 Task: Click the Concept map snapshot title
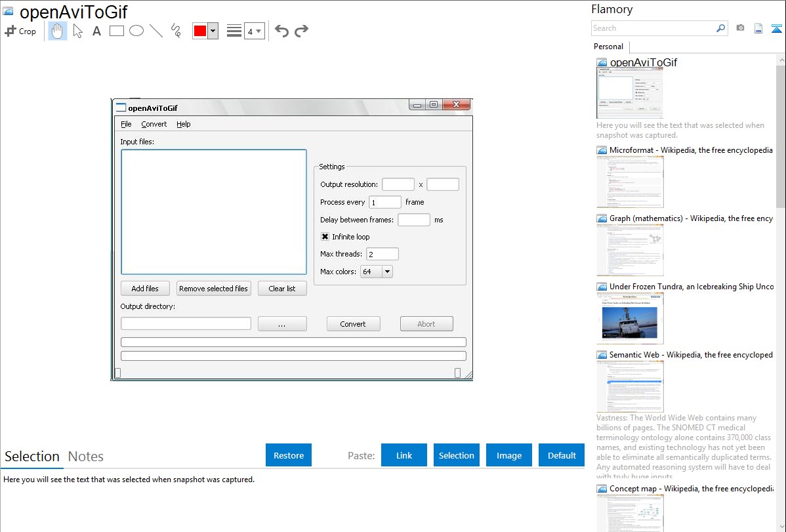[692, 488]
